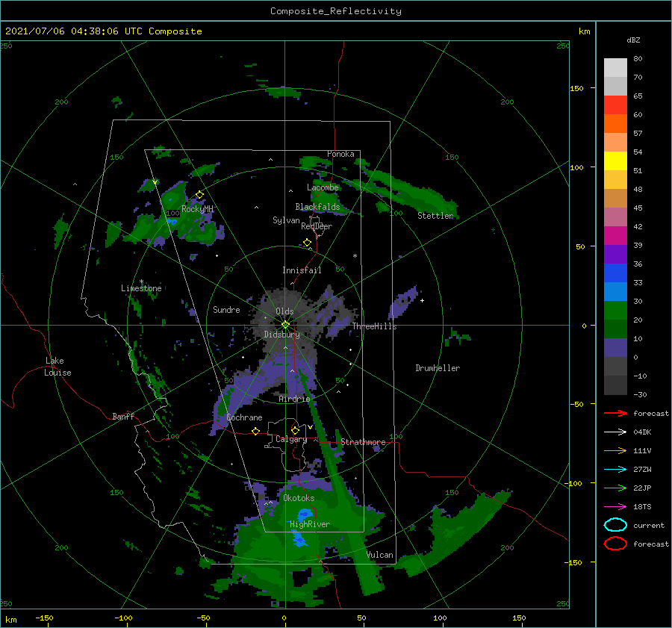
Task: Select the indigo swatch between 10 and 0 dBZ
Action: click(x=615, y=348)
